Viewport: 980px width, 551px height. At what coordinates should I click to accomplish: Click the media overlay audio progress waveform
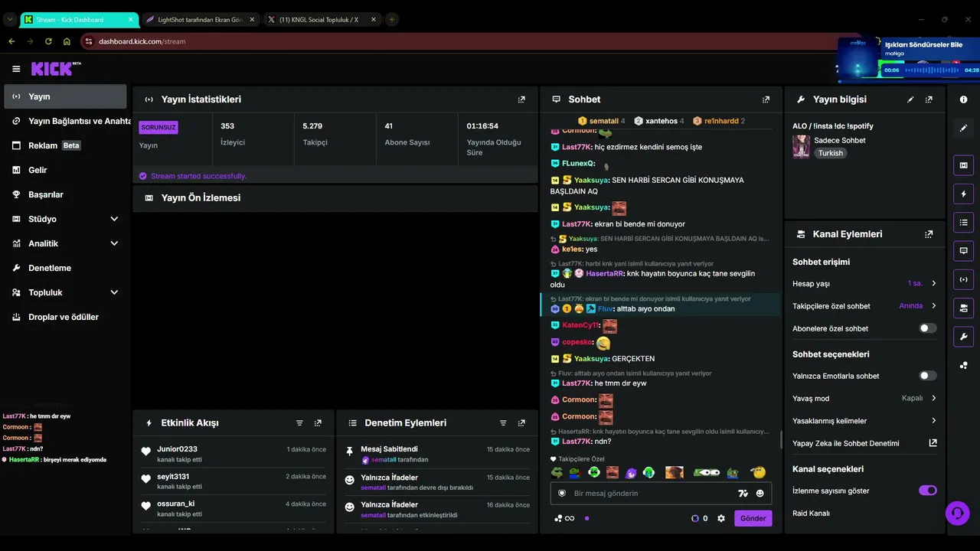pyautogui.click(x=932, y=70)
